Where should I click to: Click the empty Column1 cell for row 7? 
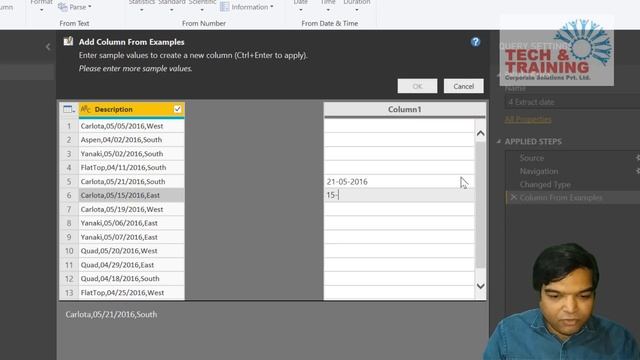(x=399, y=209)
